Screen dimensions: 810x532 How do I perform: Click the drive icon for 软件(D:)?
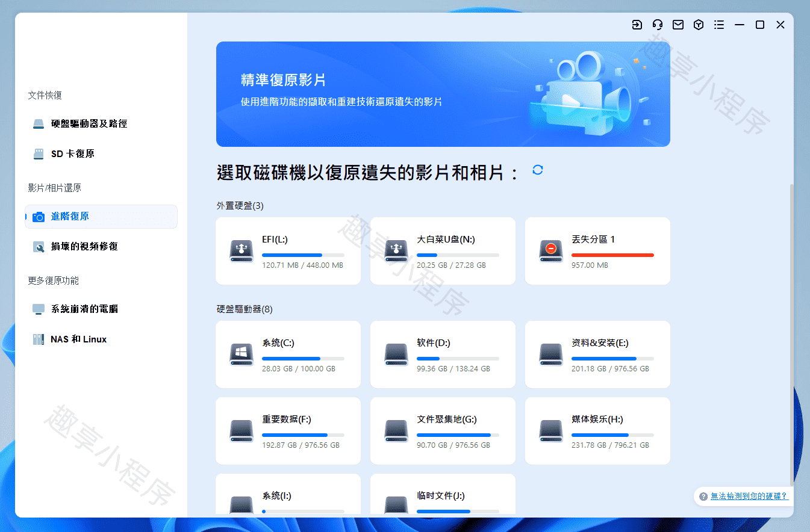point(396,354)
